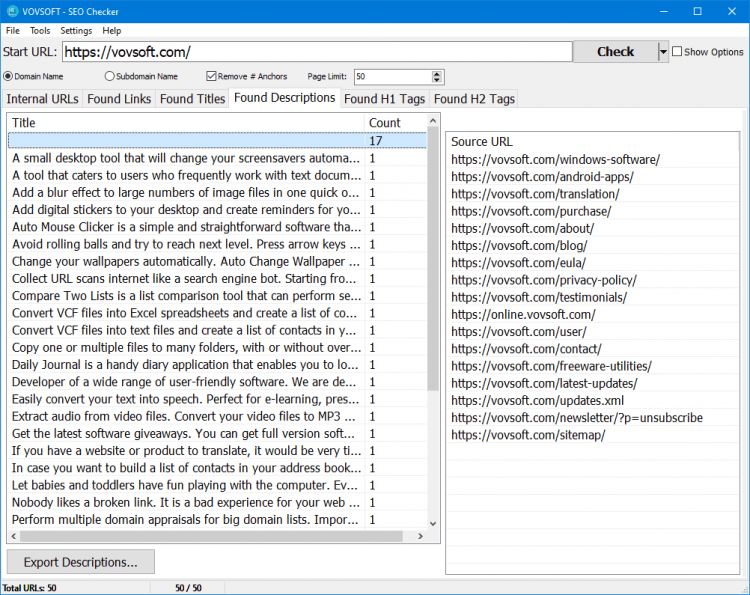Switch to the Found H1 Tags tab
750x595 pixels.
pyautogui.click(x=385, y=99)
